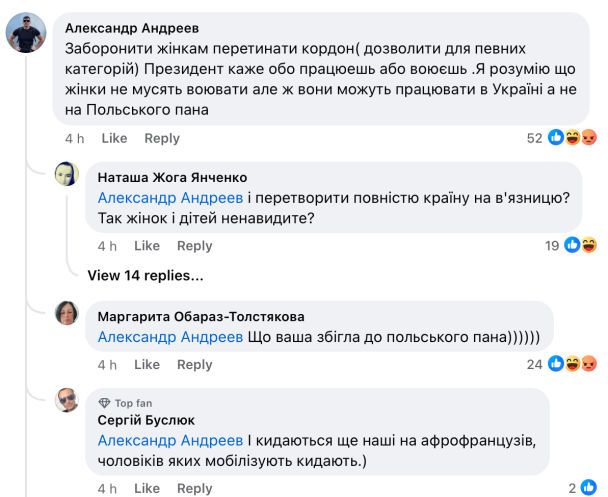Expand View 14 replies
608x497 pixels.
pyautogui.click(x=145, y=275)
